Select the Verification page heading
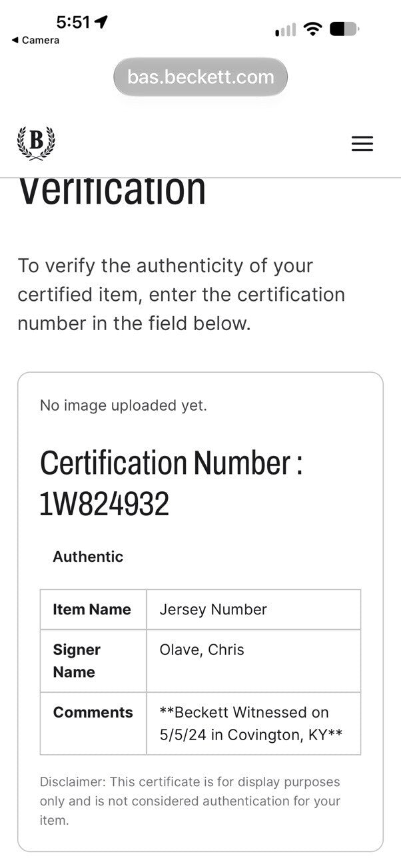 (x=112, y=191)
